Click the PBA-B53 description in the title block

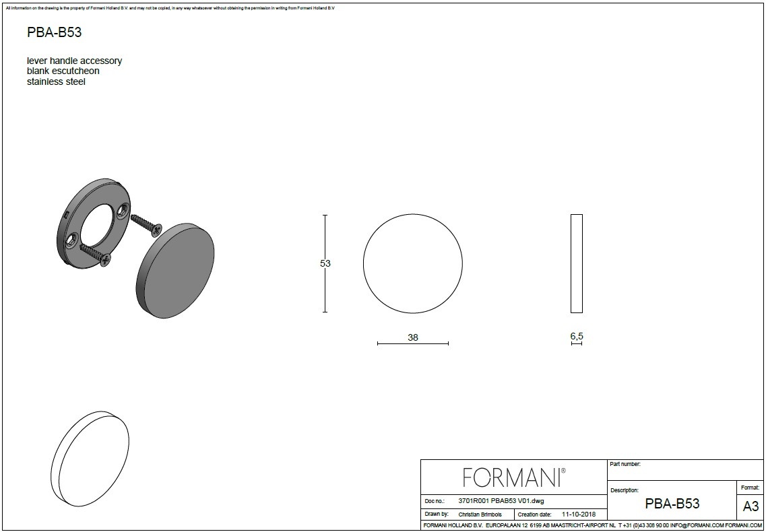672,504
